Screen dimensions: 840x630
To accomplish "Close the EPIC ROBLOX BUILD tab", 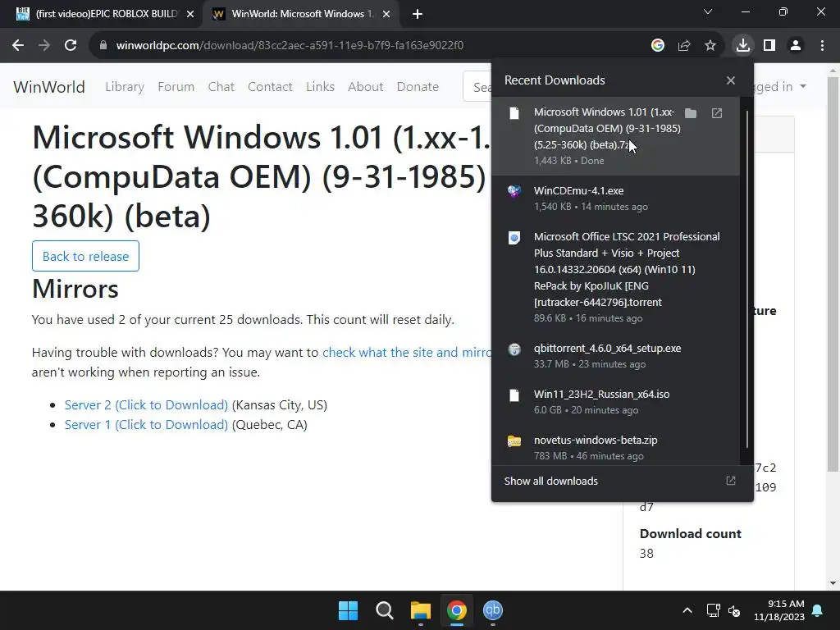I will tap(190, 15).
